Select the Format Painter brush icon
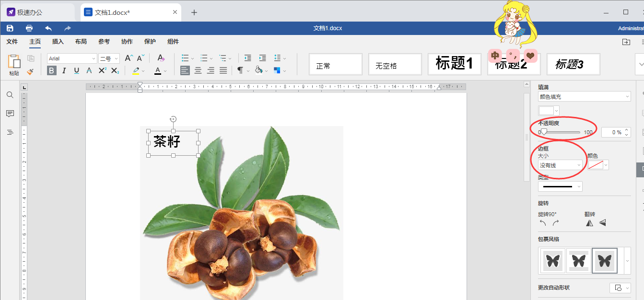644x300 pixels. 31,71
